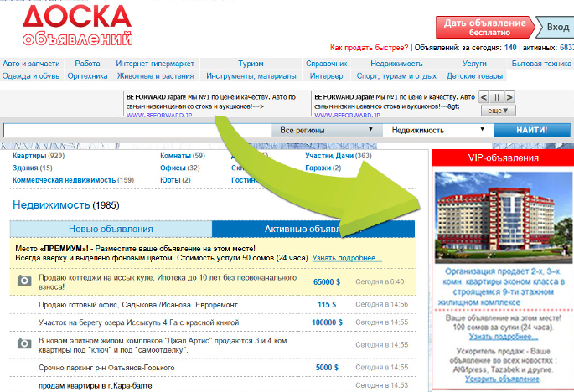Open the 'Недвижимость' category dropdown
The width and height of the screenshot is (574, 392).
(438, 131)
